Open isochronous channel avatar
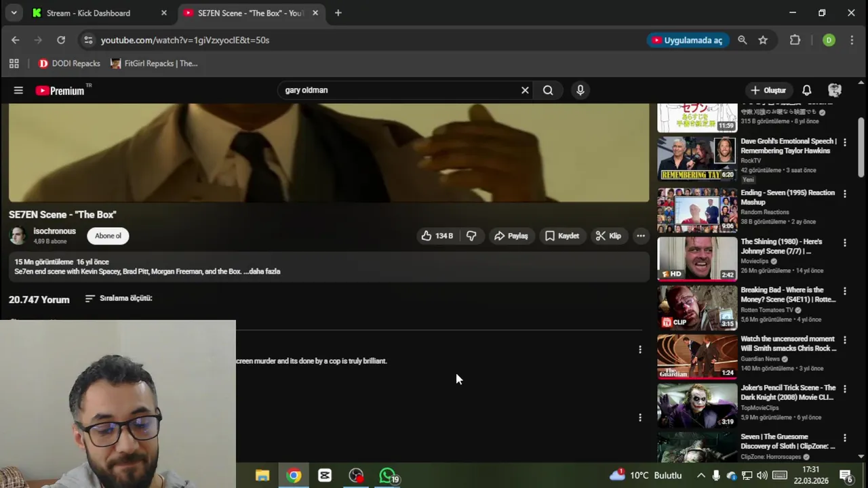The height and width of the screenshot is (488, 868). coord(18,235)
